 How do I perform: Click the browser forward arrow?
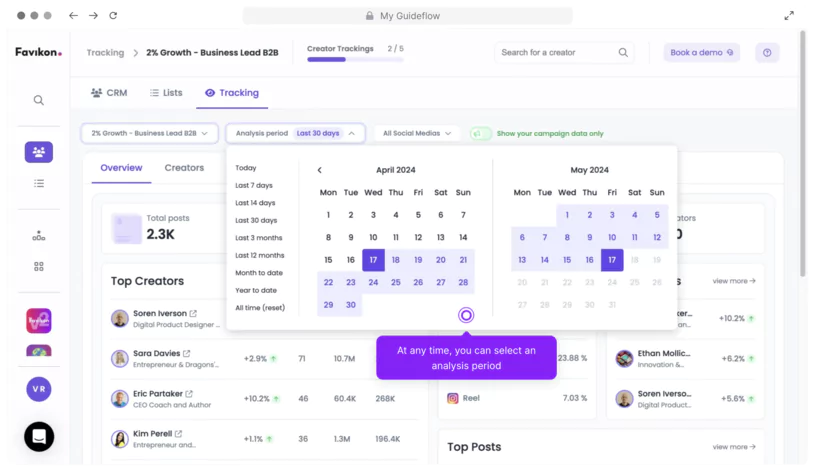(93, 16)
